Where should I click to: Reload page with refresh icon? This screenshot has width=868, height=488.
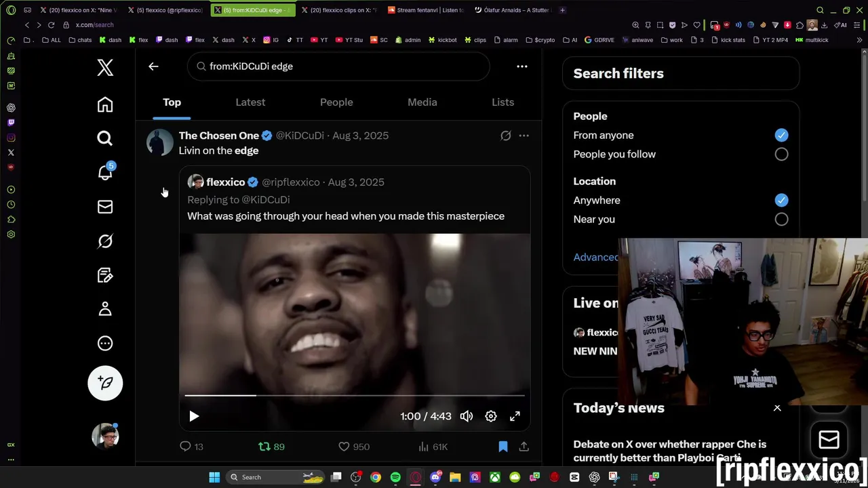point(51,25)
